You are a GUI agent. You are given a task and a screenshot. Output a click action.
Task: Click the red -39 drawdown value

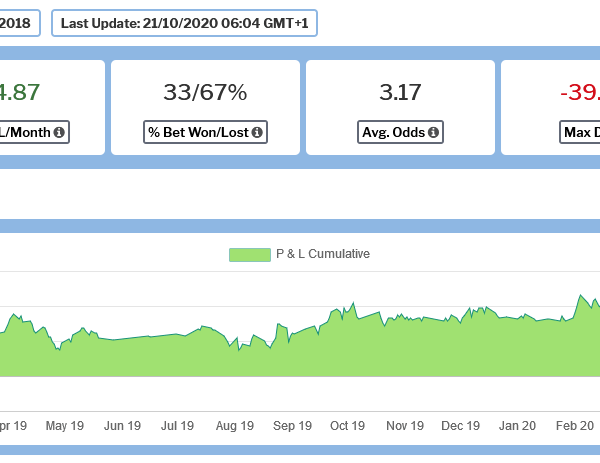pyautogui.click(x=580, y=93)
